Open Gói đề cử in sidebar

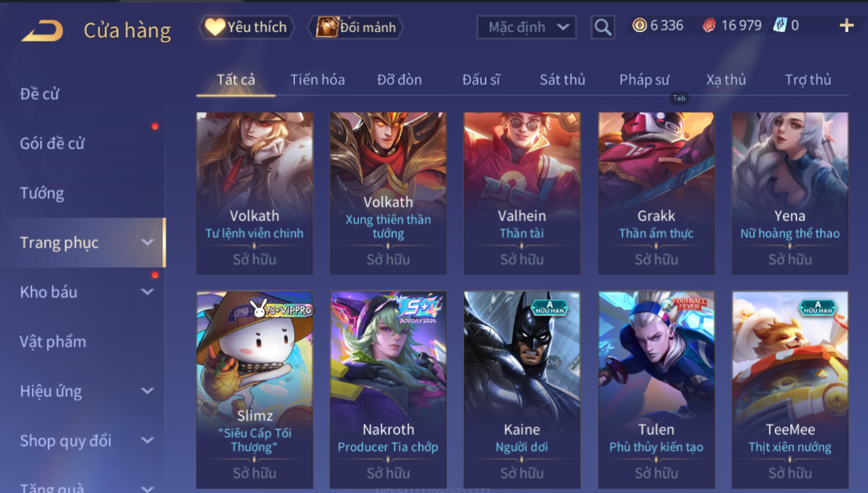(x=52, y=144)
